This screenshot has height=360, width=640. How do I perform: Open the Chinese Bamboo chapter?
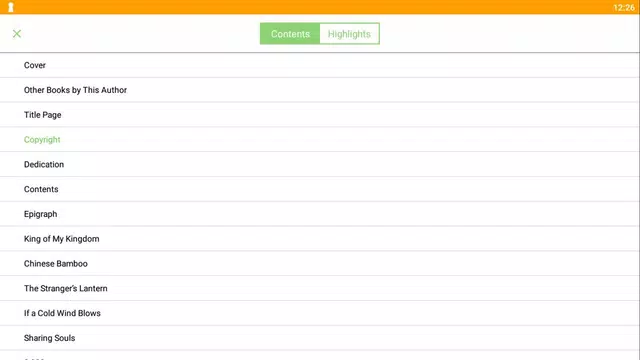(320, 264)
